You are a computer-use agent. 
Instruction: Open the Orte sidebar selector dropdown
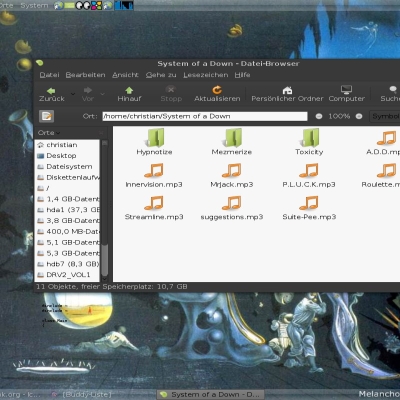[49, 133]
